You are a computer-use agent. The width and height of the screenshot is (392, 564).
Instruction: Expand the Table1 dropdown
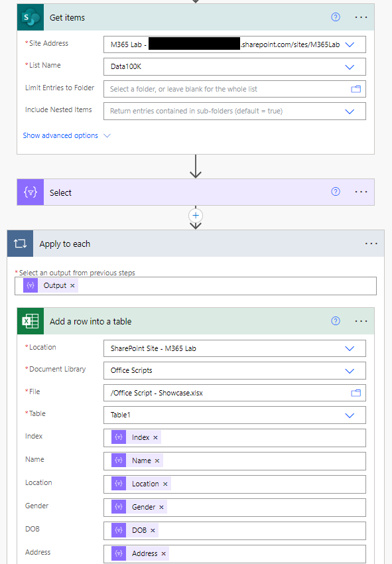(350, 415)
